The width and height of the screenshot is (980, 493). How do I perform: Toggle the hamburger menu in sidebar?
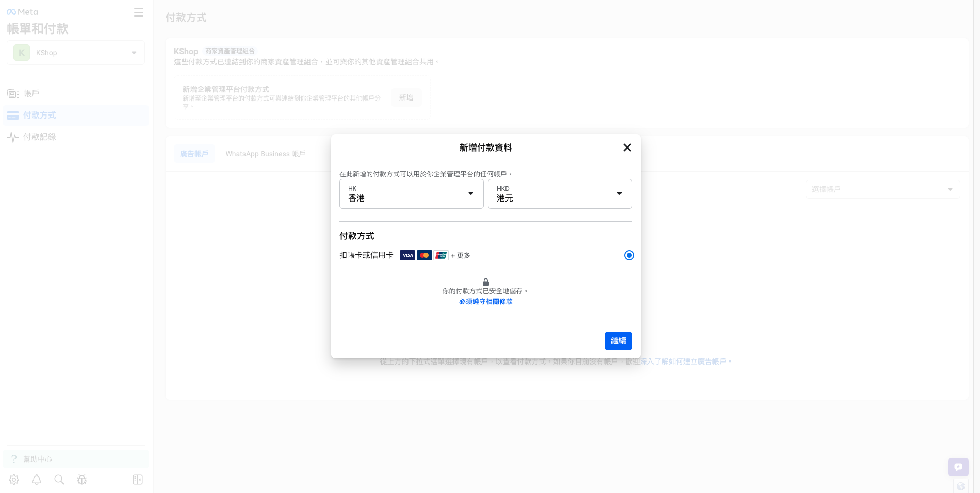[x=139, y=12]
